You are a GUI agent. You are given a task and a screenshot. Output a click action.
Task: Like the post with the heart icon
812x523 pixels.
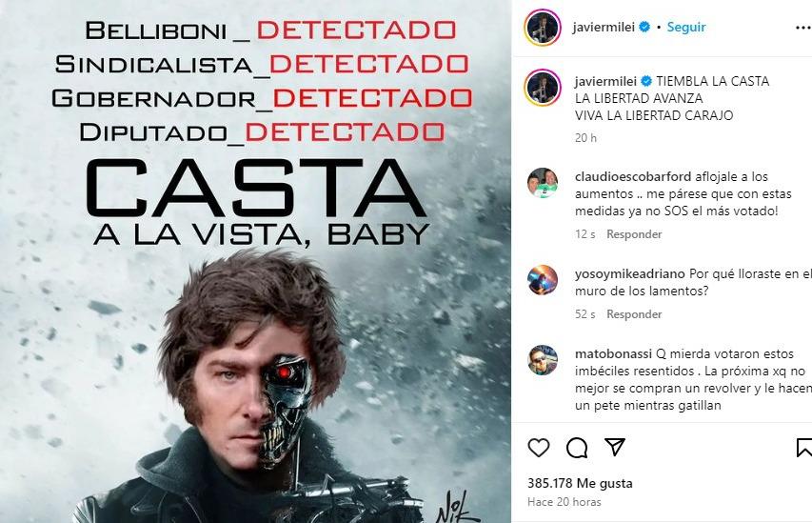click(539, 448)
